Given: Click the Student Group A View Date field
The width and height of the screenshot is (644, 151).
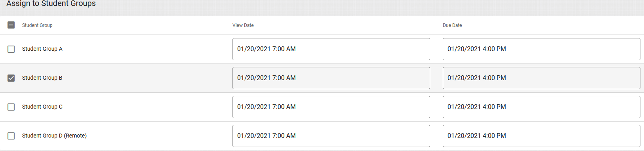Looking at the screenshot, I should [331, 49].
